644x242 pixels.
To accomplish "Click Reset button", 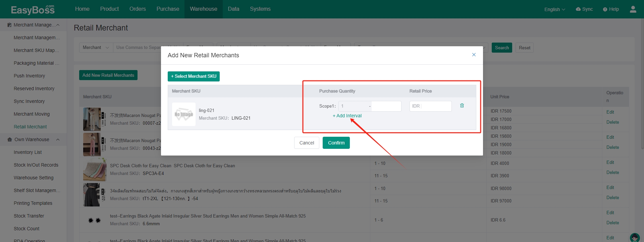I will click(x=525, y=48).
